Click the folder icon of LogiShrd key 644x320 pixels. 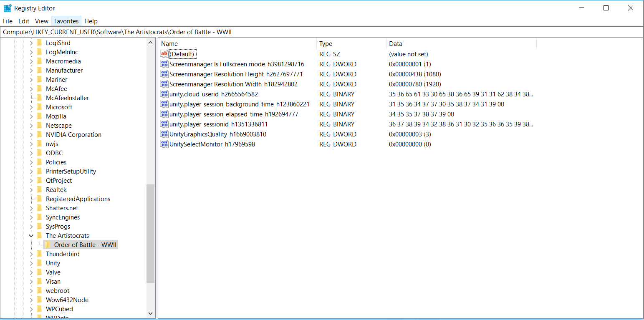click(x=40, y=43)
